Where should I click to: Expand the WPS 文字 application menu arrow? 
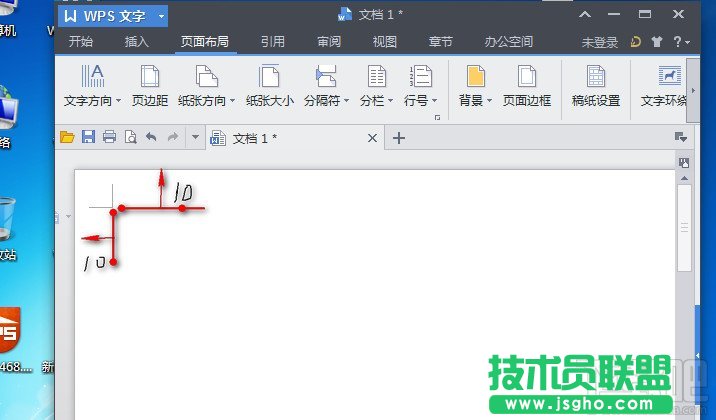(x=161, y=16)
